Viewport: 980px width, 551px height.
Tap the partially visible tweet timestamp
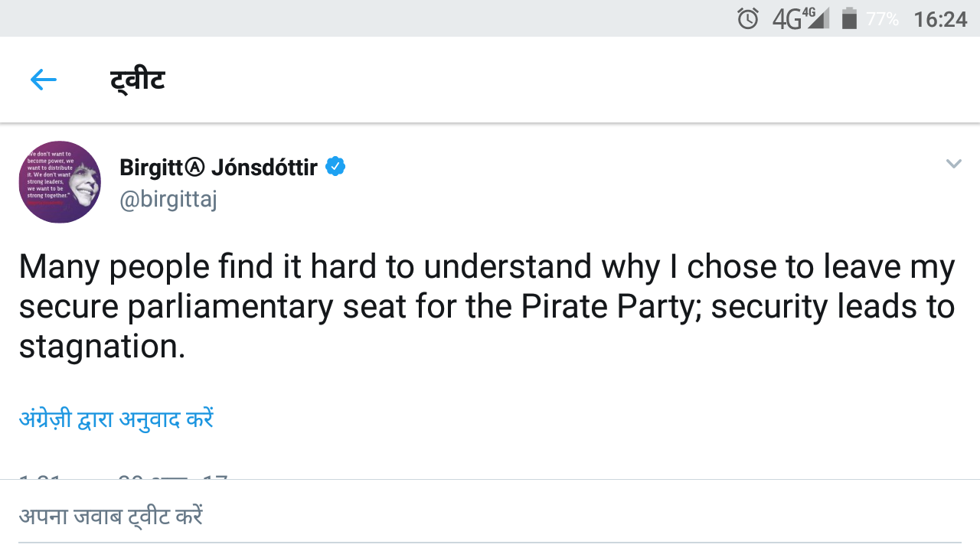point(122,478)
